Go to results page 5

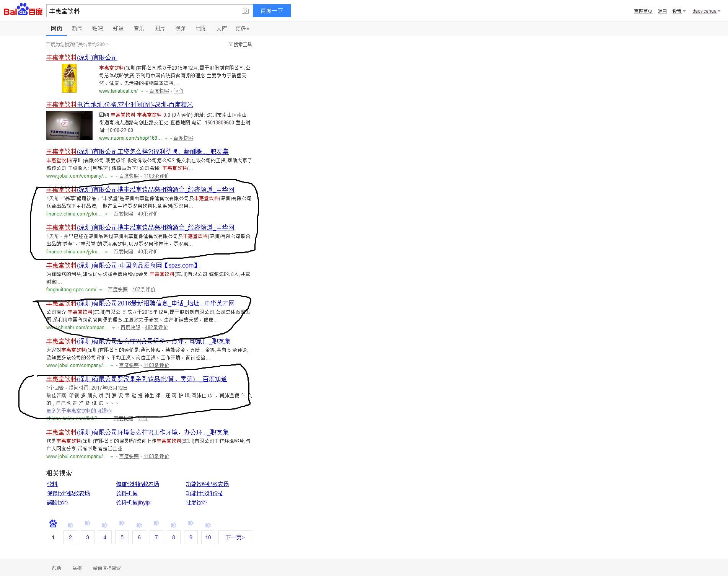(122, 537)
